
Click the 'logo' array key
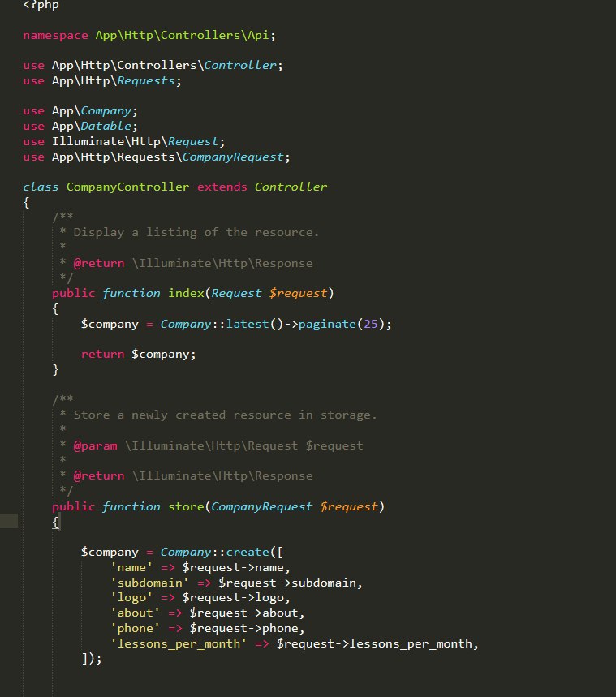point(131,598)
